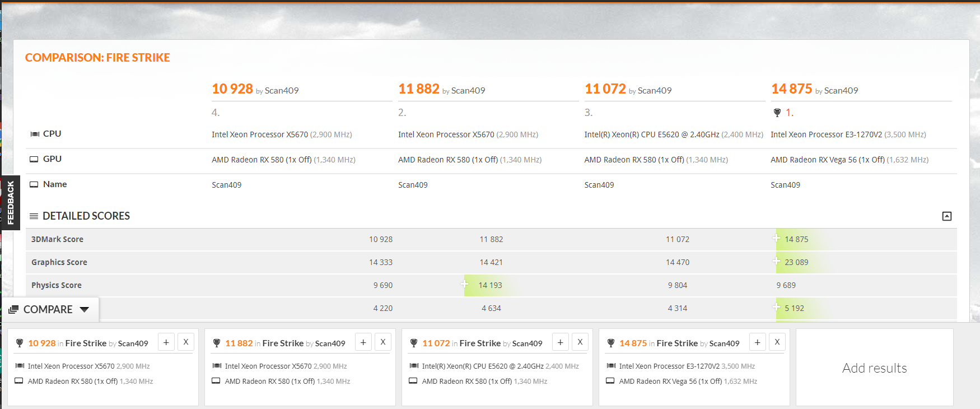Click the trophy icon on the 14 875 card
The height and width of the screenshot is (409, 980).
611,343
